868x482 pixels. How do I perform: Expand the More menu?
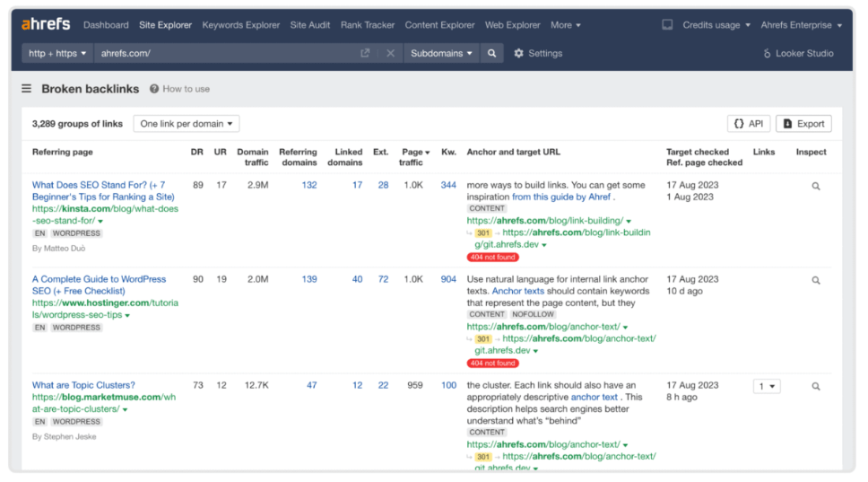tap(565, 25)
